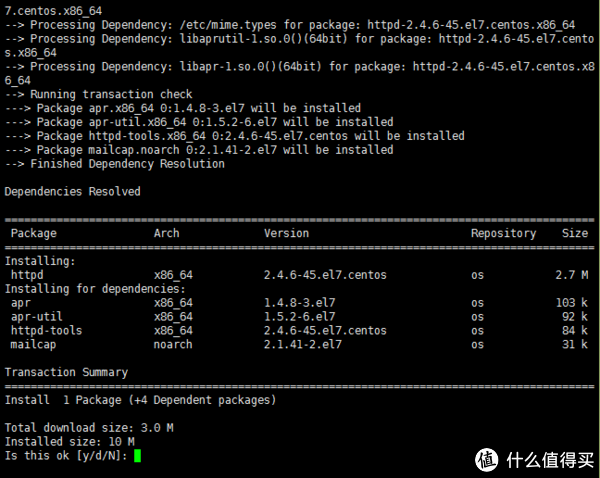Viewport: 600px width, 478px height.
Task: Click the 'Dependencies Resolved' line
Action: coord(72,191)
